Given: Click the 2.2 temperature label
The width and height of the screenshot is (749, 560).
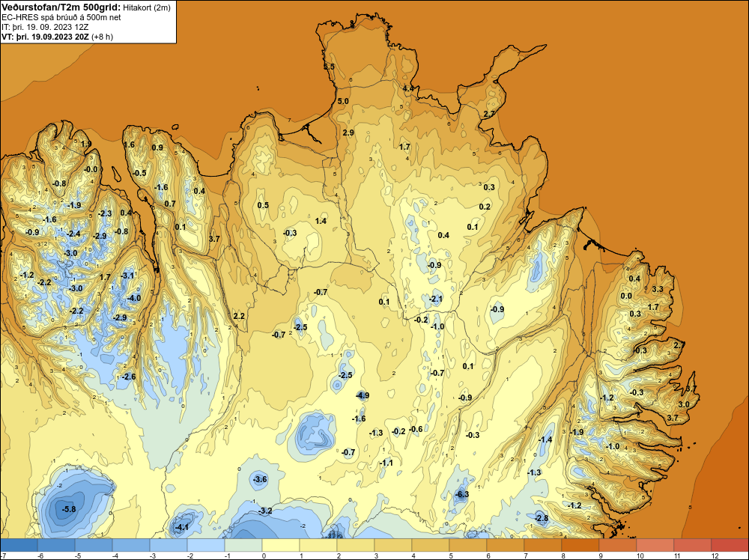Looking at the screenshot, I should click(239, 316).
